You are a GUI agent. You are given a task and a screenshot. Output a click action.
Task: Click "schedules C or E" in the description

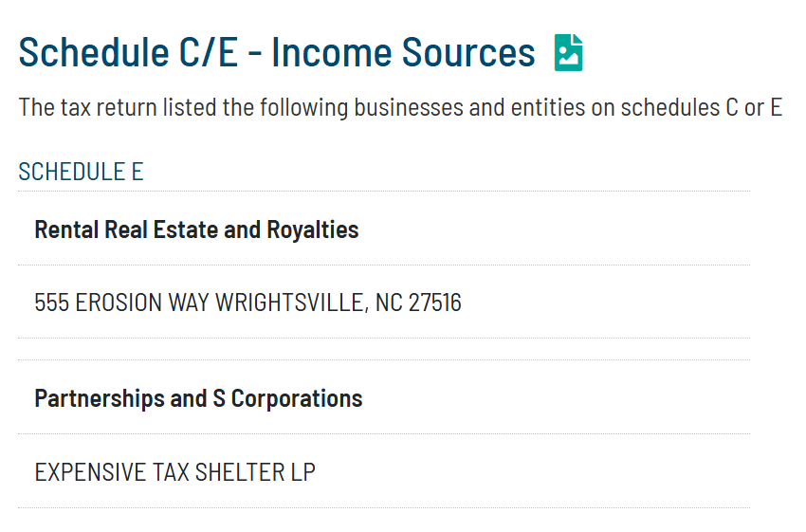click(x=702, y=107)
